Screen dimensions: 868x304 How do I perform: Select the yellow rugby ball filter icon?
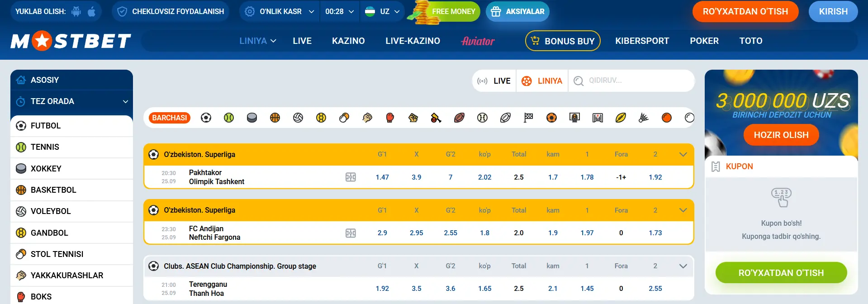(x=621, y=118)
